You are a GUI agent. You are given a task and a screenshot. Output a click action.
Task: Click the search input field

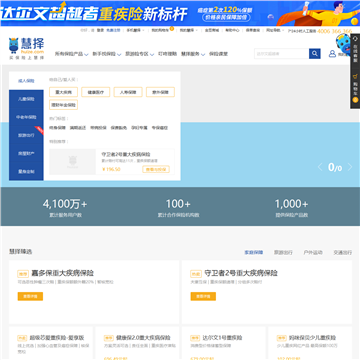point(281,54)
